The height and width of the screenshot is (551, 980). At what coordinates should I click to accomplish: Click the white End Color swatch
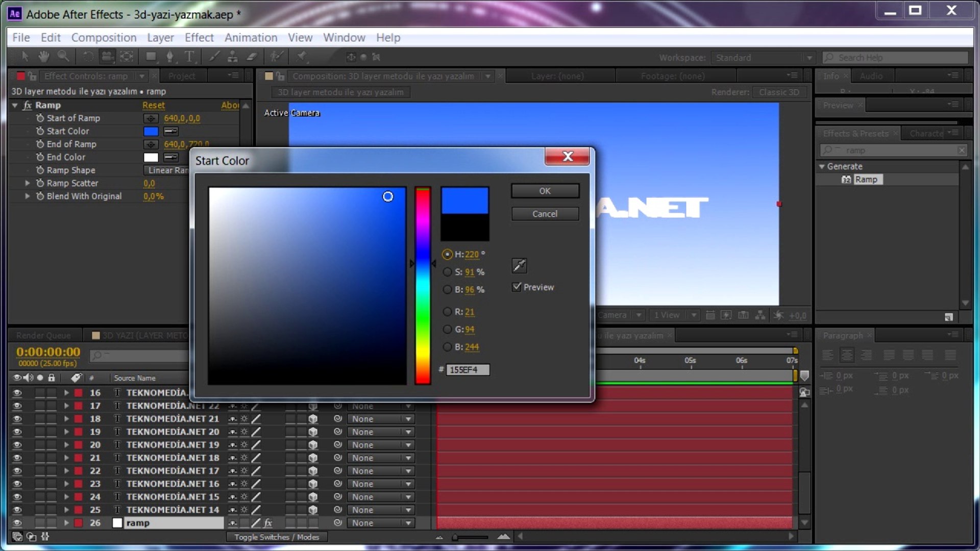[x=151, y=157]
